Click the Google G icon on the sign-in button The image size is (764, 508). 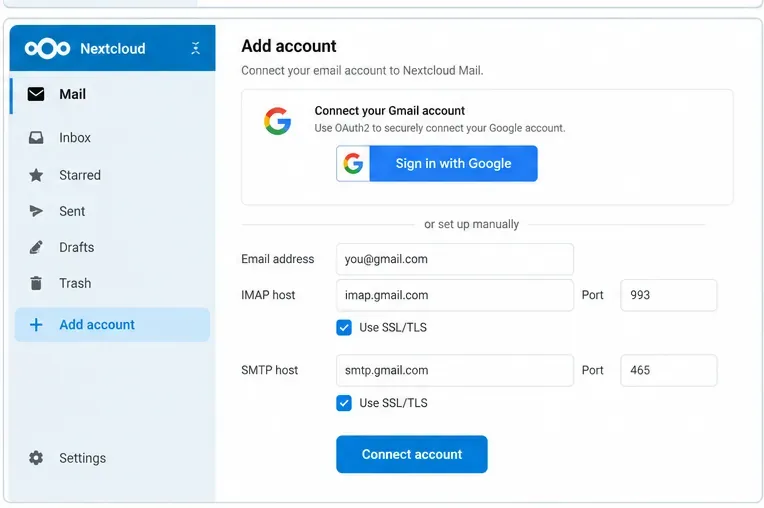(353, 164)
